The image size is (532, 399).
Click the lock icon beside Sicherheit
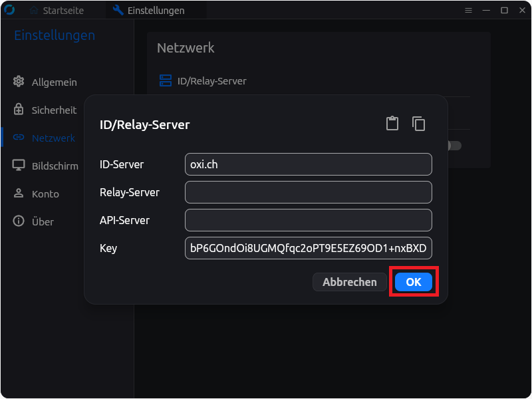click(x=19, y=110)
